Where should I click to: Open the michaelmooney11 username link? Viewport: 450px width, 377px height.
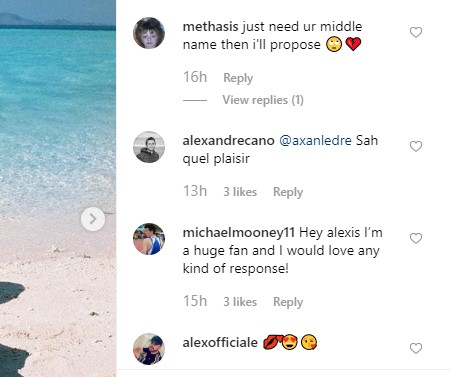click(239, 232)
